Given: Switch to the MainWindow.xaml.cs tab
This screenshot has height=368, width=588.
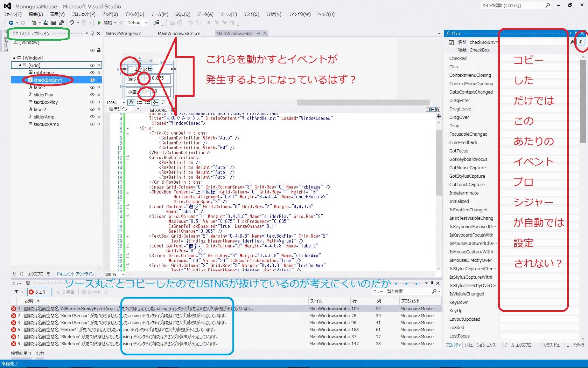Looking at the screenshot, I should point(179,34).
